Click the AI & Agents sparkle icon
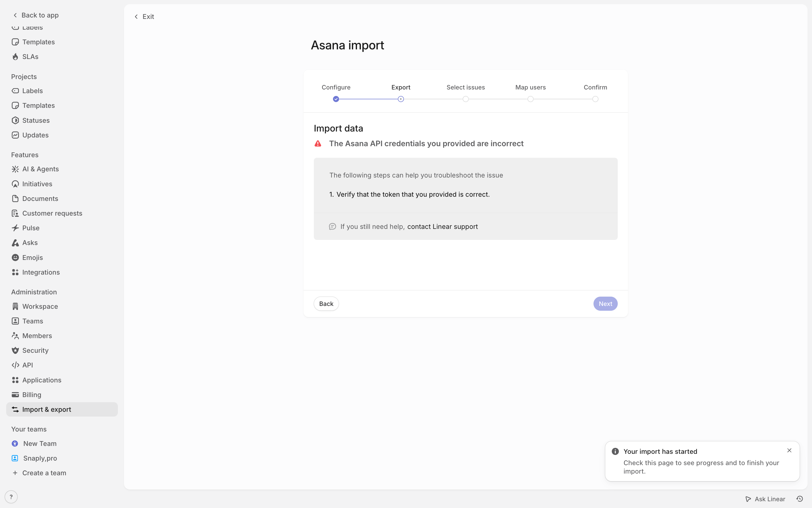 [15, 169]
